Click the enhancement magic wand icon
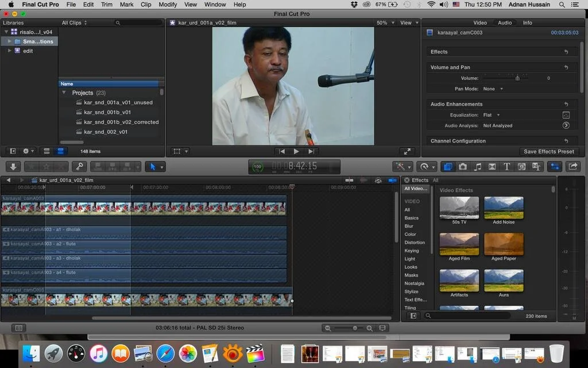 [400, 167]
